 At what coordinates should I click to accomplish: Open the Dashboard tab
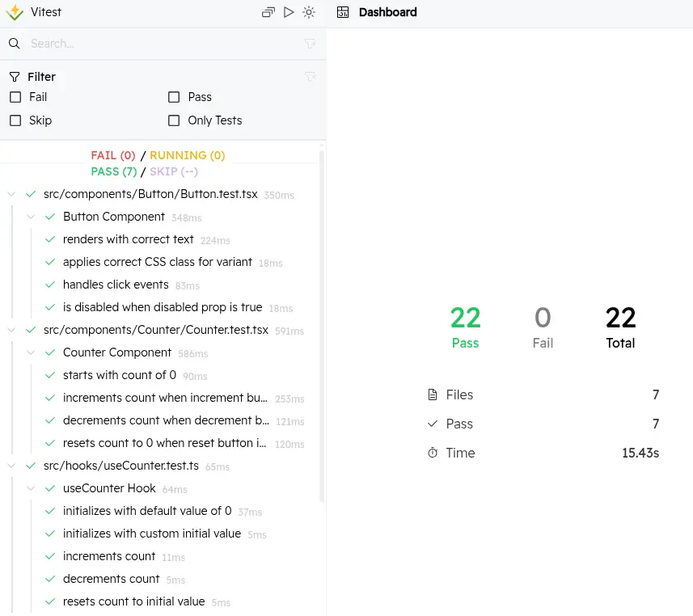(x=387, y=13)
